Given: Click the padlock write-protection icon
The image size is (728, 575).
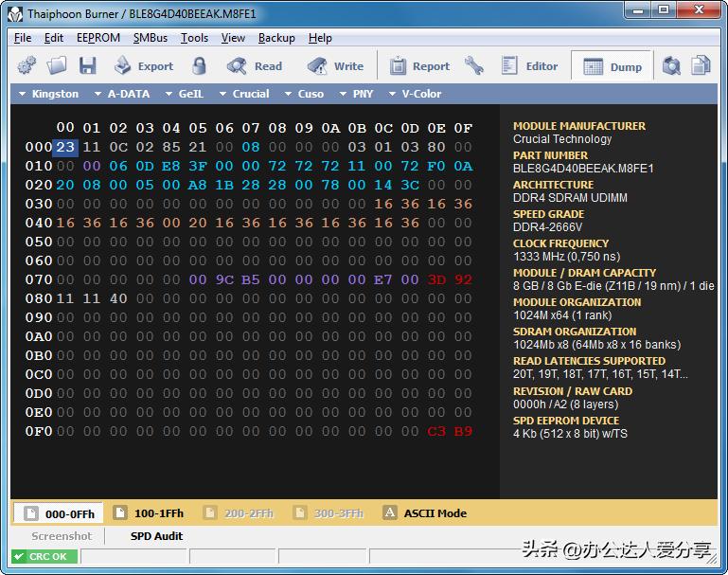Looking at the screenshot, I should pos(199,66).
